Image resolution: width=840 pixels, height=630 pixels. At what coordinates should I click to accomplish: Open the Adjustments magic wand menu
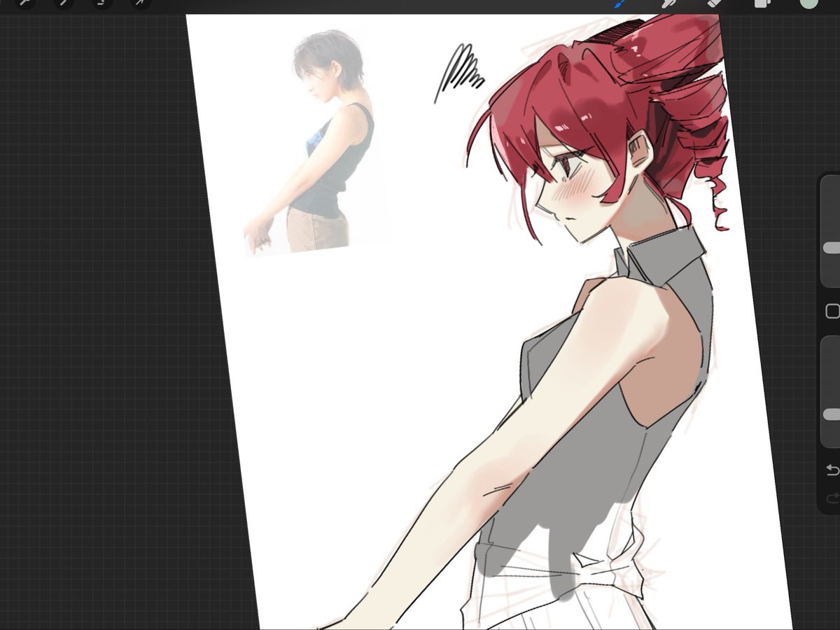tap(64, 3)
